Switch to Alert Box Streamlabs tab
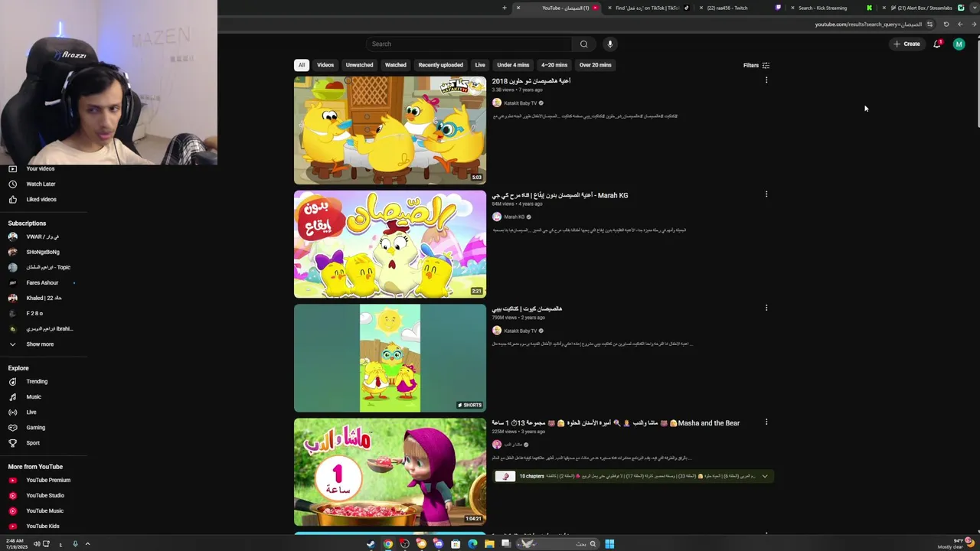 click(x=923, y=8)
